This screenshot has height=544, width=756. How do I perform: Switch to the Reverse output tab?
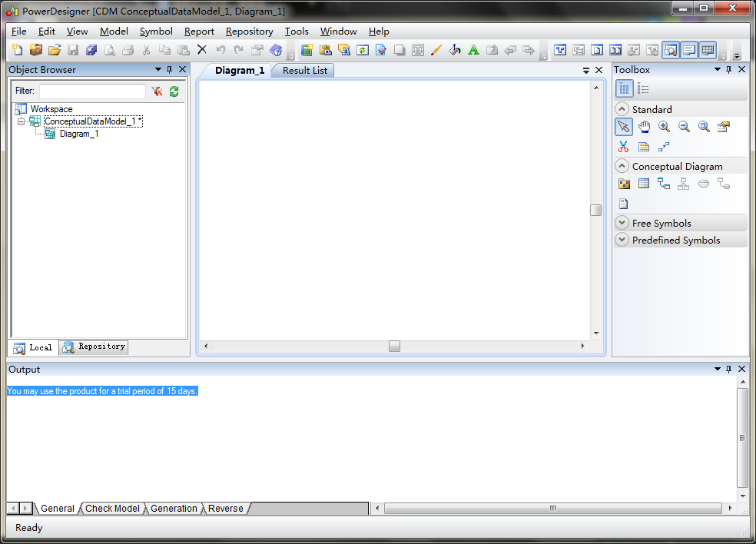(226, 509)
